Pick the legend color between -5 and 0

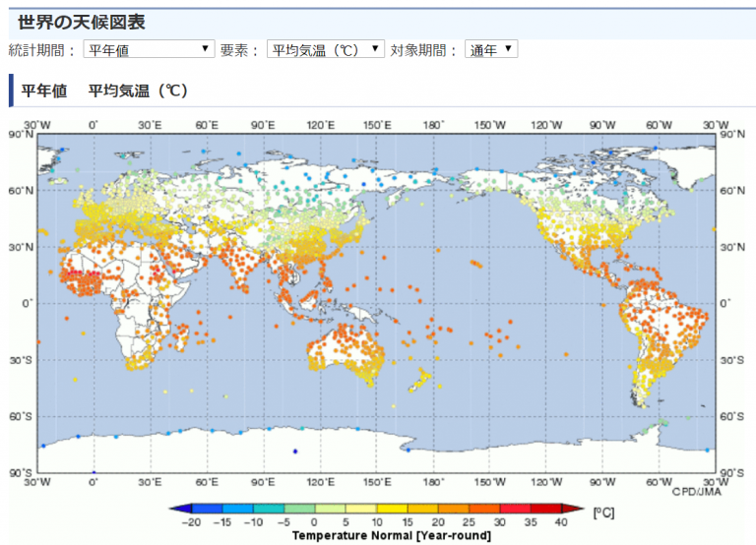(x=299, y=509)
